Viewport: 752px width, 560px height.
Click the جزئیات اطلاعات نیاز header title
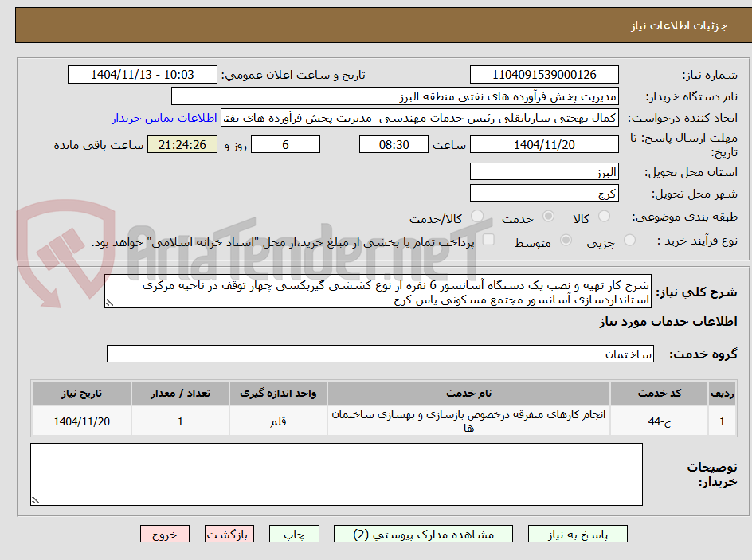tap(679, 25)
